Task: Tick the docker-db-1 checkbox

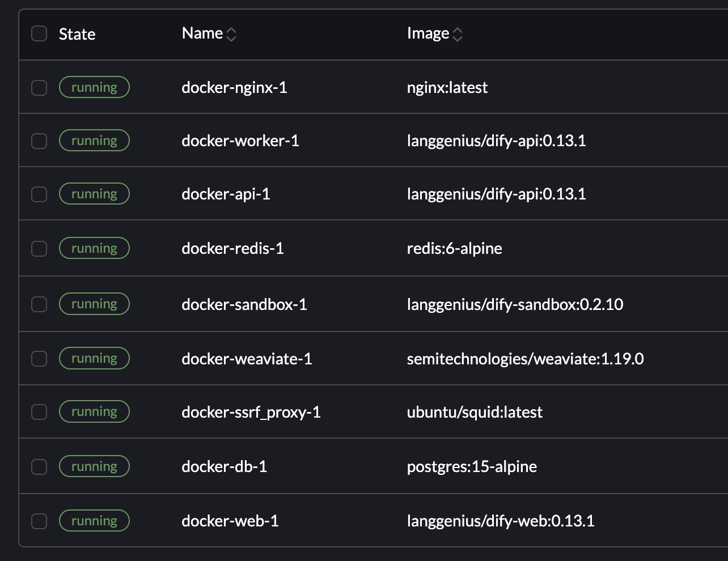Action: [39, 466]
